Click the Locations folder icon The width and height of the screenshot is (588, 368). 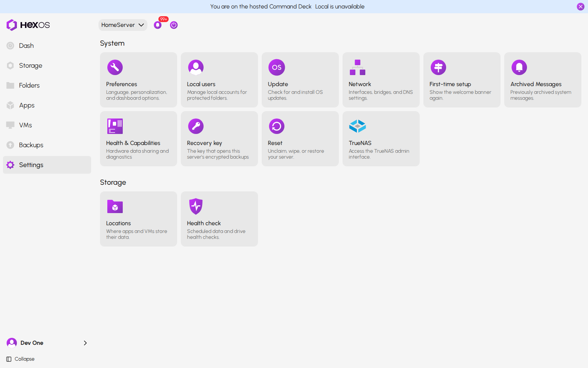[x=115, y=206]
